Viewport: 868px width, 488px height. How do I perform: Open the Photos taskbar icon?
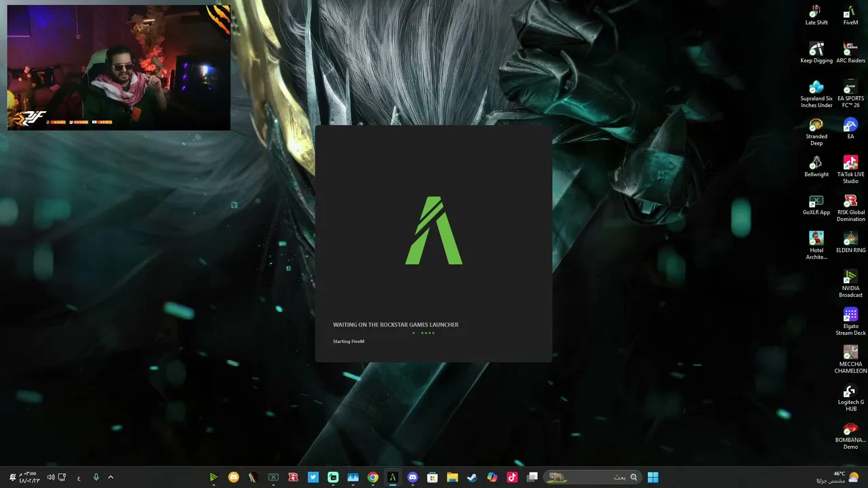(353, 477)
